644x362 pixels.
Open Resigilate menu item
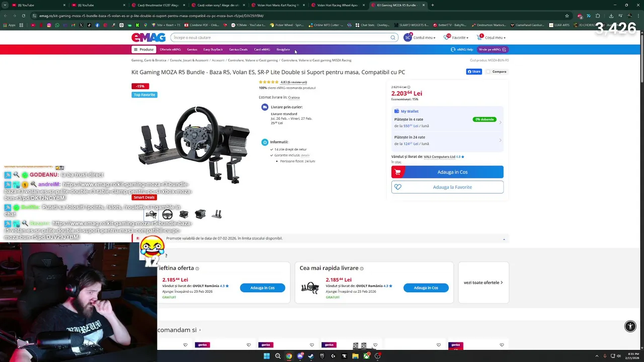tap(283, 49)
